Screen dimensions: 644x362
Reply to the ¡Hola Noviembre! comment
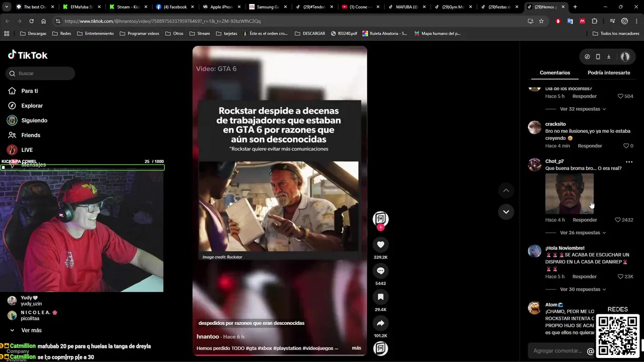click(x=585, y=277)
